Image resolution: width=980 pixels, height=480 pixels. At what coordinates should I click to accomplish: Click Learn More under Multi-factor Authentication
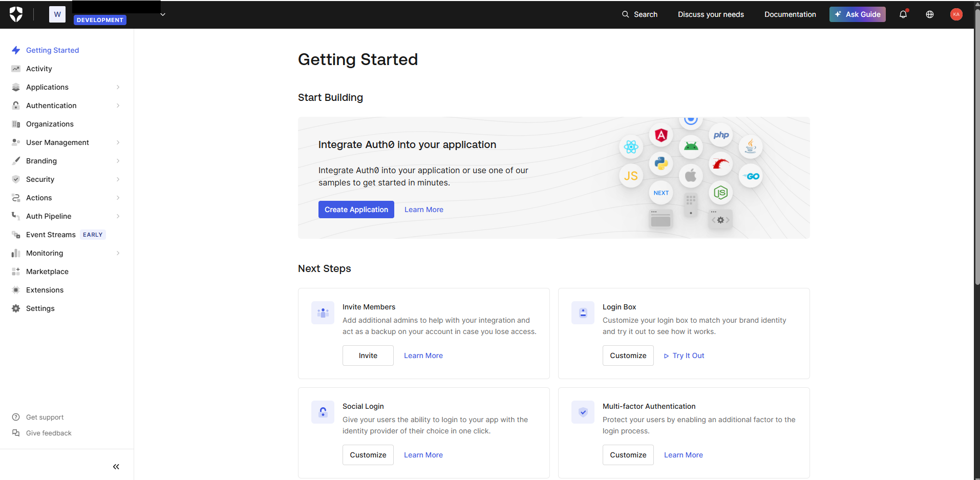683,454
